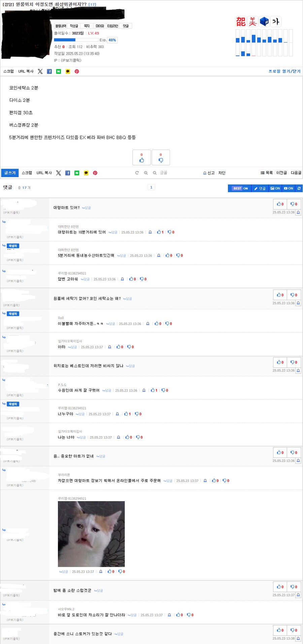Return to list with 목록
Viewport: 303px width, 644px height.
pos(267,173)
